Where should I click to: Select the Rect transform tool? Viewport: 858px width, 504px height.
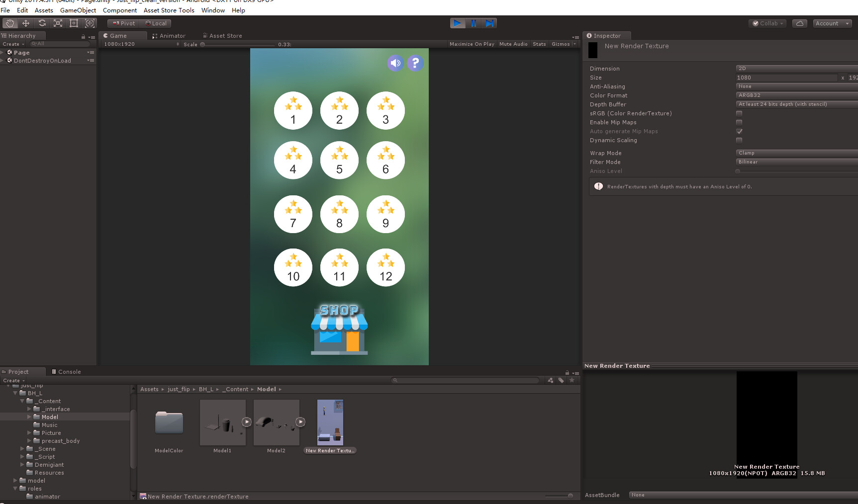(74, 23)
